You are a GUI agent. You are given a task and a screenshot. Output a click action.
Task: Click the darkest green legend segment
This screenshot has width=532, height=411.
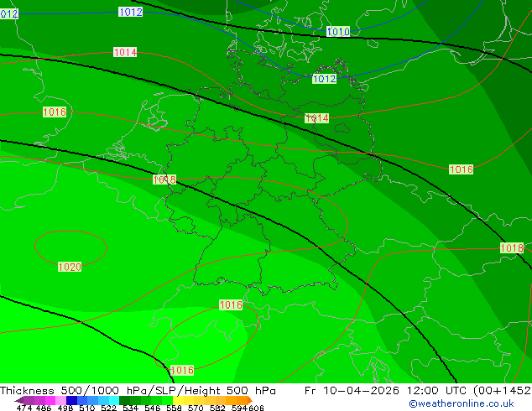tap(124, 400)
